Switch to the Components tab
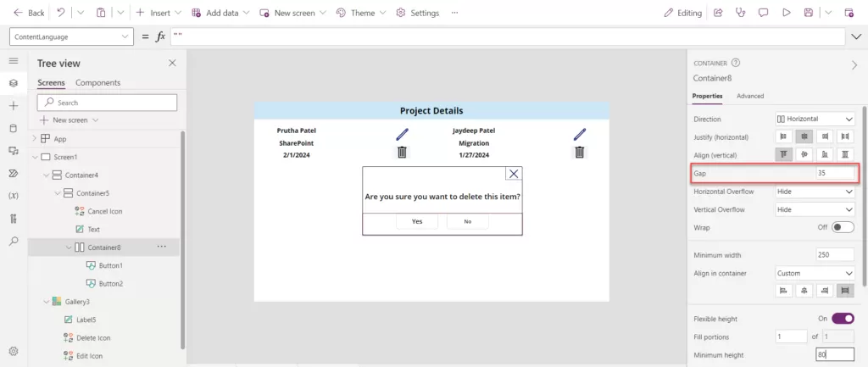868x367 pixels. (x=97, y=82)
